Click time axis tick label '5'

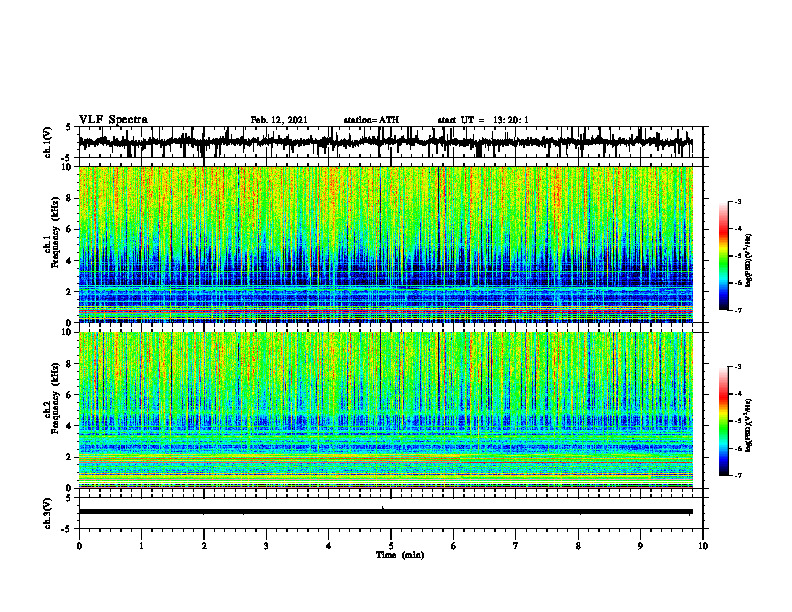391,546
